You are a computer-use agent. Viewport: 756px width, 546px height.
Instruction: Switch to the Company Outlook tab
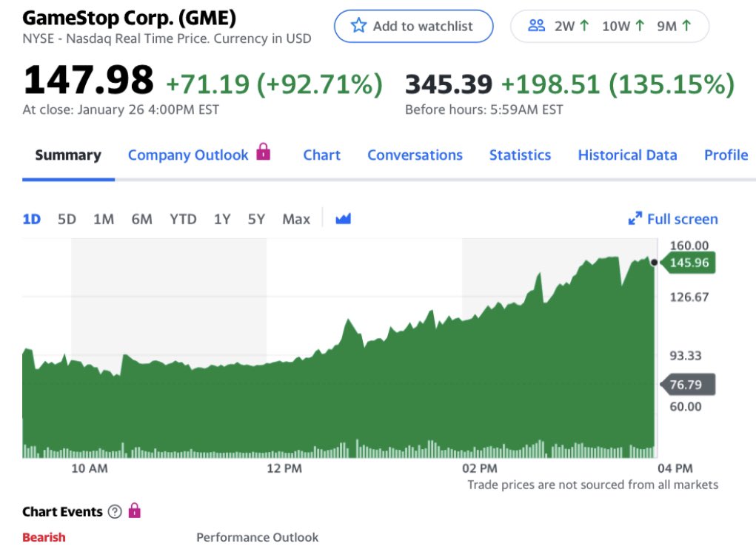pos(188,155)
